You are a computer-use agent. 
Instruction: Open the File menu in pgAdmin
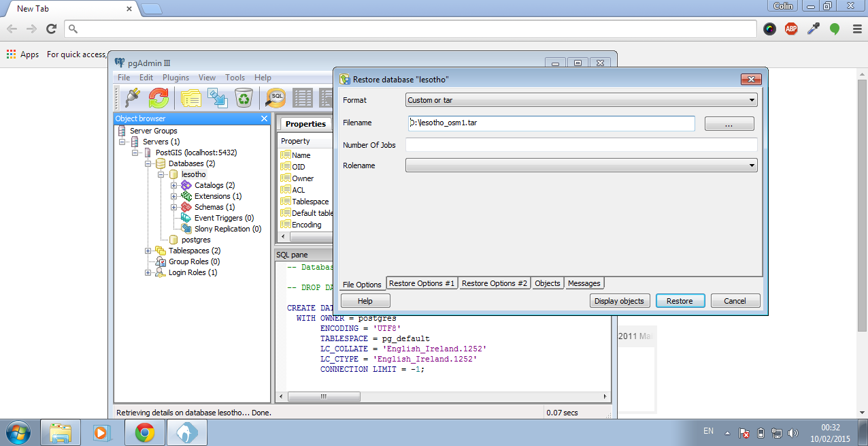click(124, 78)
